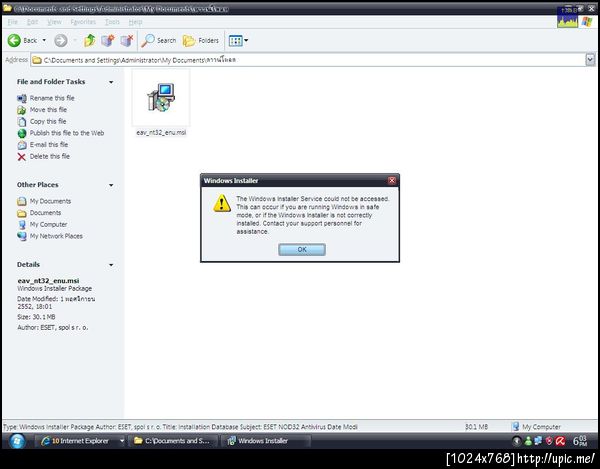Open the Search magnifier tool
Viewport: 600px width, 469px height.
[x=148, y=40]
